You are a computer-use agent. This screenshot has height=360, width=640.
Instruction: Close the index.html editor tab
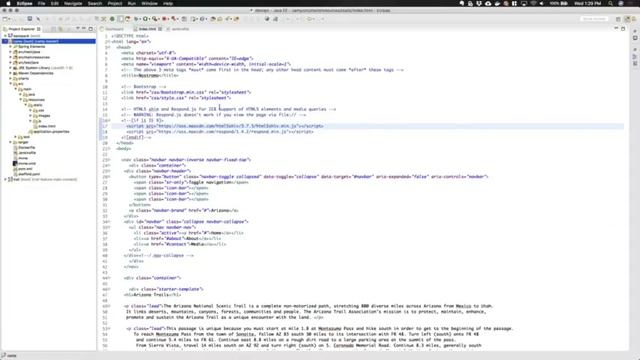pyautogui.click(x=160, y=29)
